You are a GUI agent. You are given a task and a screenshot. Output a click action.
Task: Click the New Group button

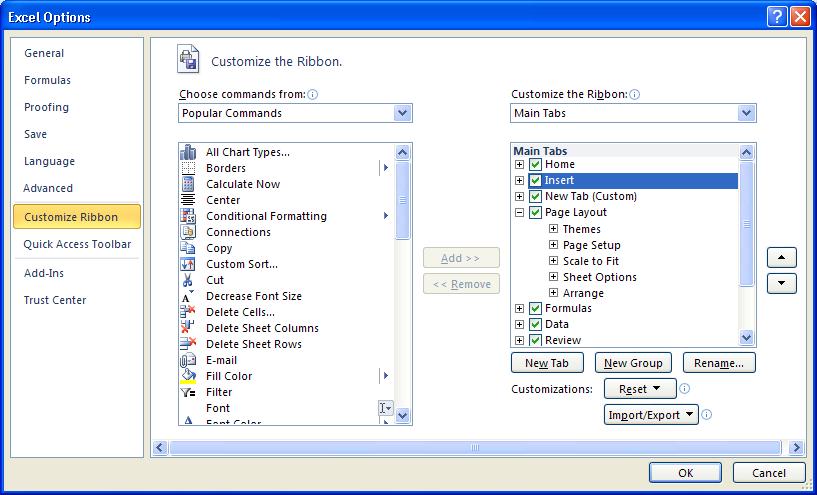click(632, 363)
